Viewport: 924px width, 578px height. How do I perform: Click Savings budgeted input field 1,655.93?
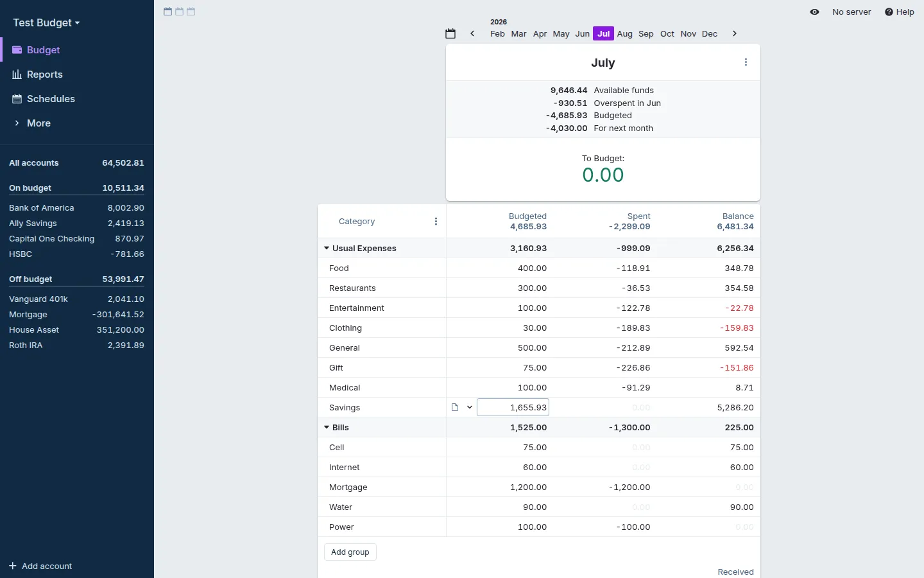[513, 407]
